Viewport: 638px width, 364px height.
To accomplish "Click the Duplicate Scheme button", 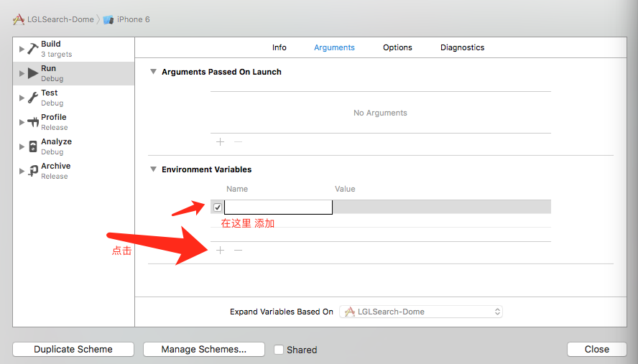I will click(x=73, y=350).
